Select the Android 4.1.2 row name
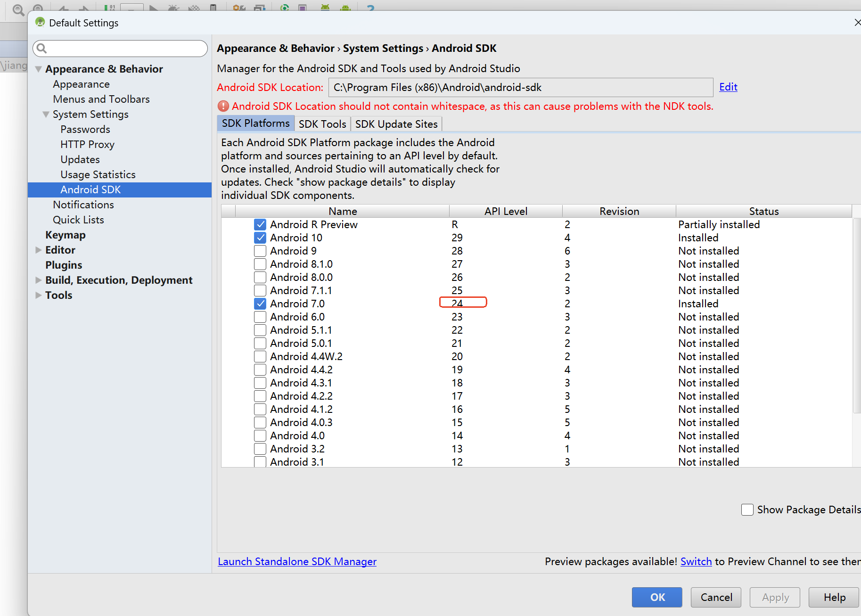This screenshot has width=861, height=616. [301, 409]
